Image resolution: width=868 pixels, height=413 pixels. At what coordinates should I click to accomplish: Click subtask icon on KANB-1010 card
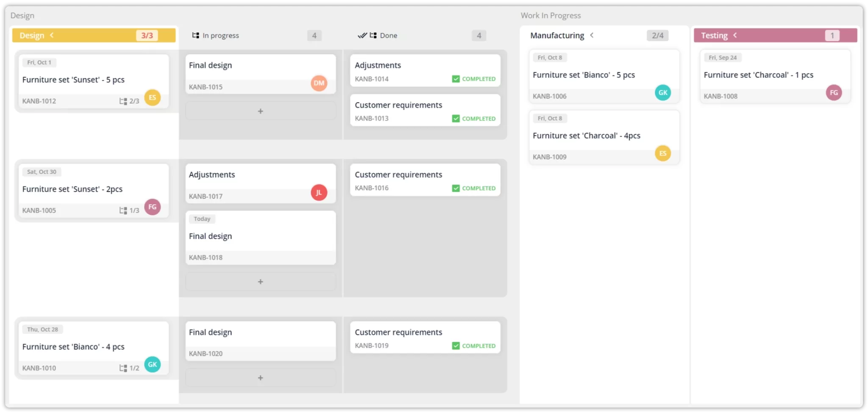point(123,368)
